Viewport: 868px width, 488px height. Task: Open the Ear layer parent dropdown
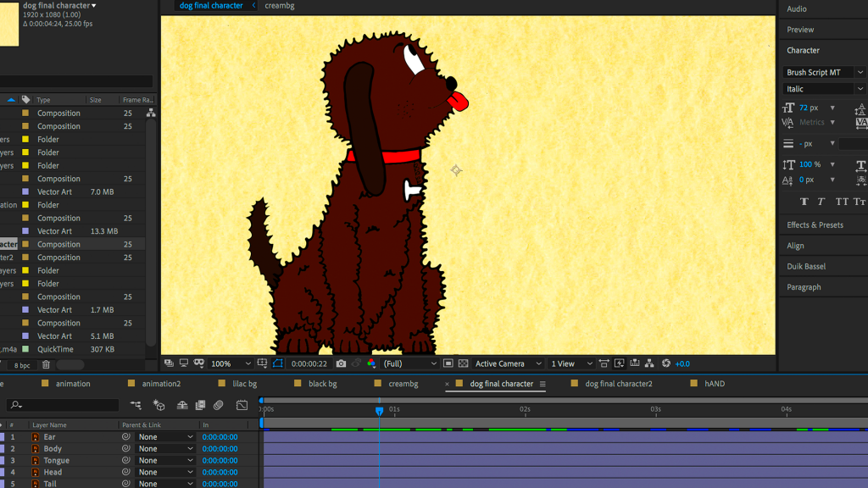pos(165,437)
